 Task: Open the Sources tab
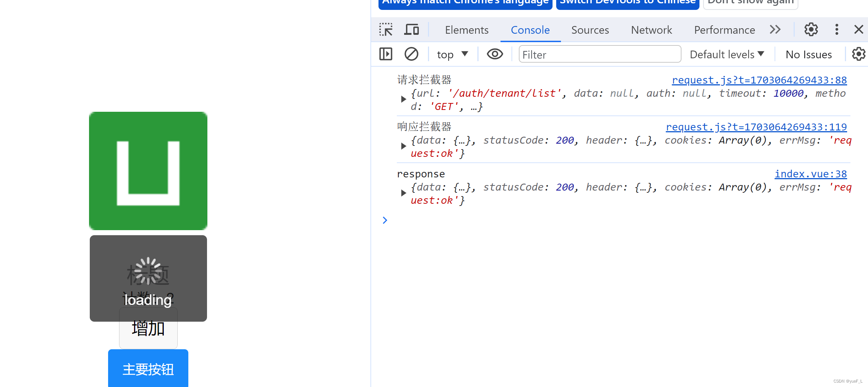click(590, 30)
